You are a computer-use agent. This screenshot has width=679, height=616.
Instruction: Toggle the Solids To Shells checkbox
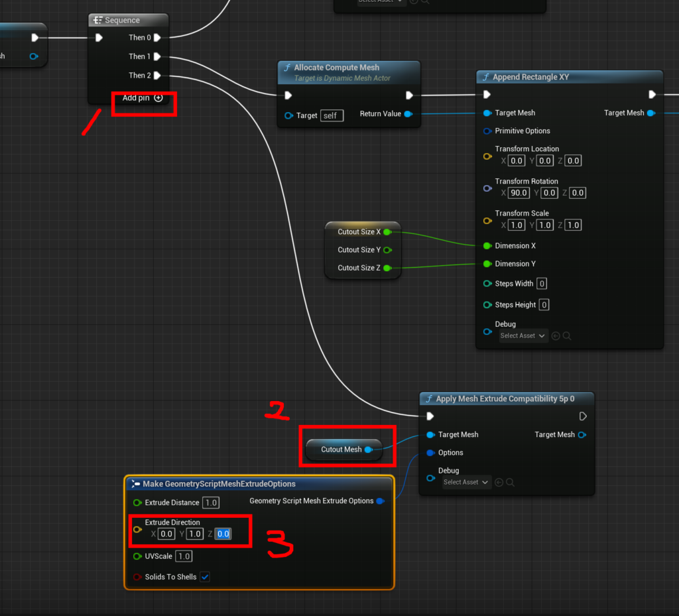(205, 577)
